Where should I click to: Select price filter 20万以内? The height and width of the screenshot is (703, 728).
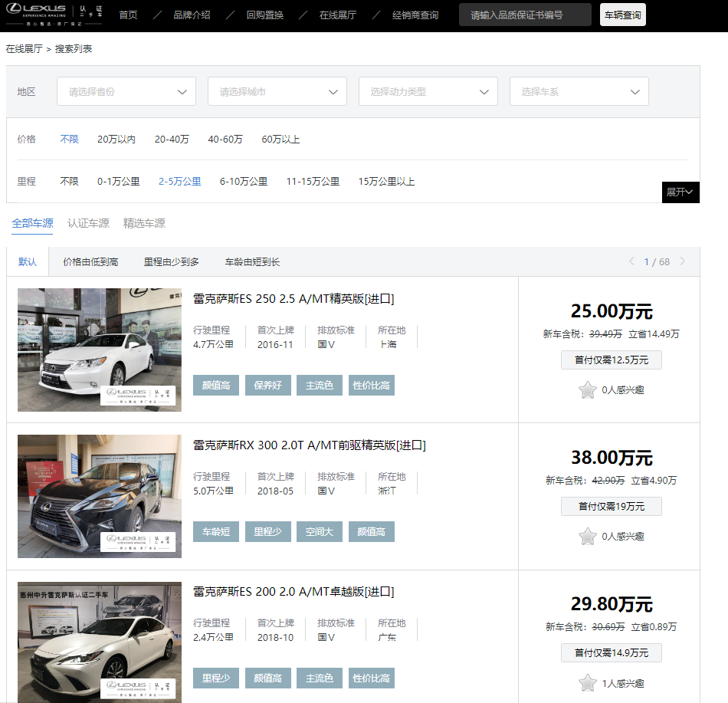[x=116, y=140]
